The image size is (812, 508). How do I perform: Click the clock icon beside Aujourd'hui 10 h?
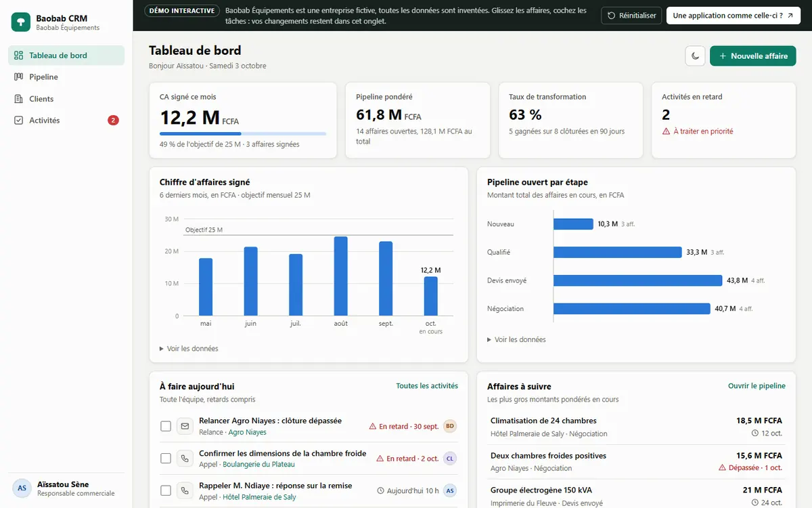[x=380, y=491]
